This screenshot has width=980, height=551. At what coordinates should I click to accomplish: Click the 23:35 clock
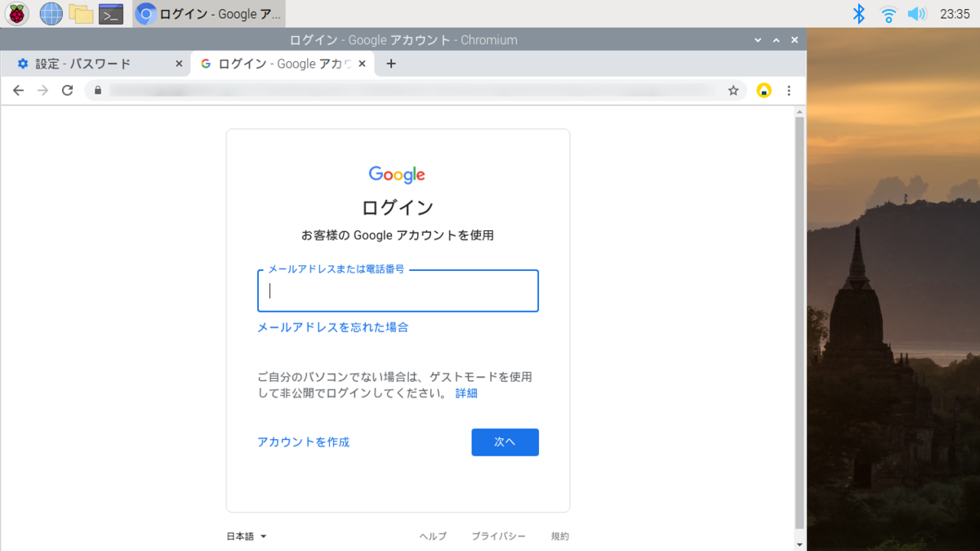955,14
